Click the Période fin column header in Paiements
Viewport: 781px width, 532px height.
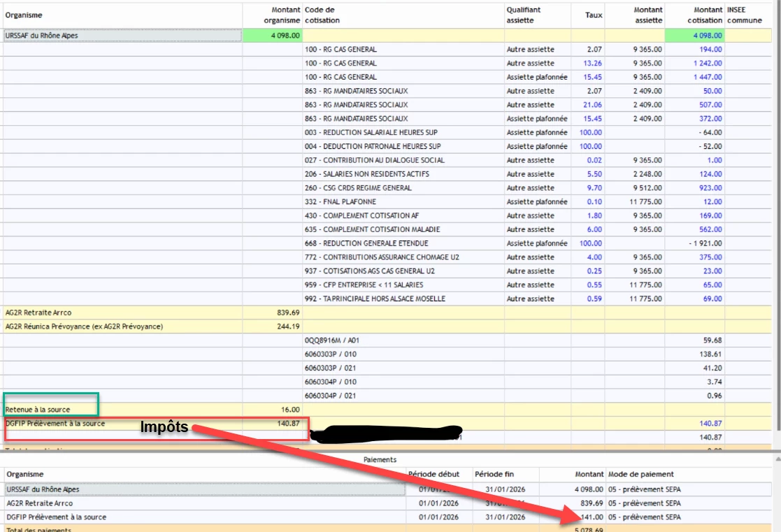click(494, 474)
